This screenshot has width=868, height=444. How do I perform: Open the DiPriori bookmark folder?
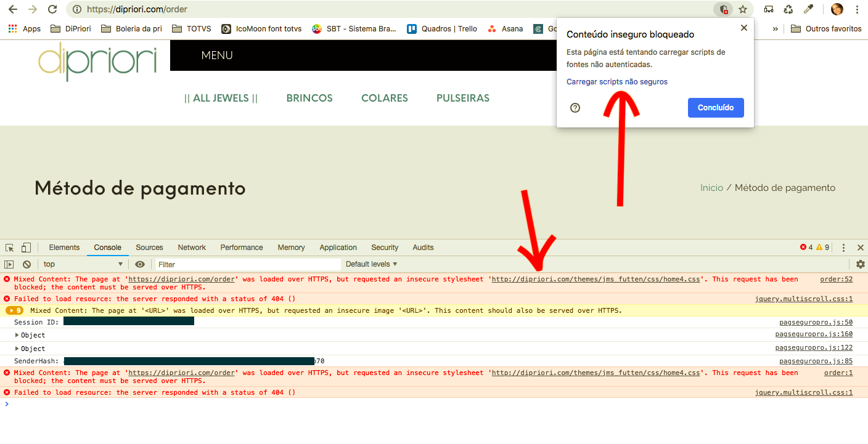[71, 28]
